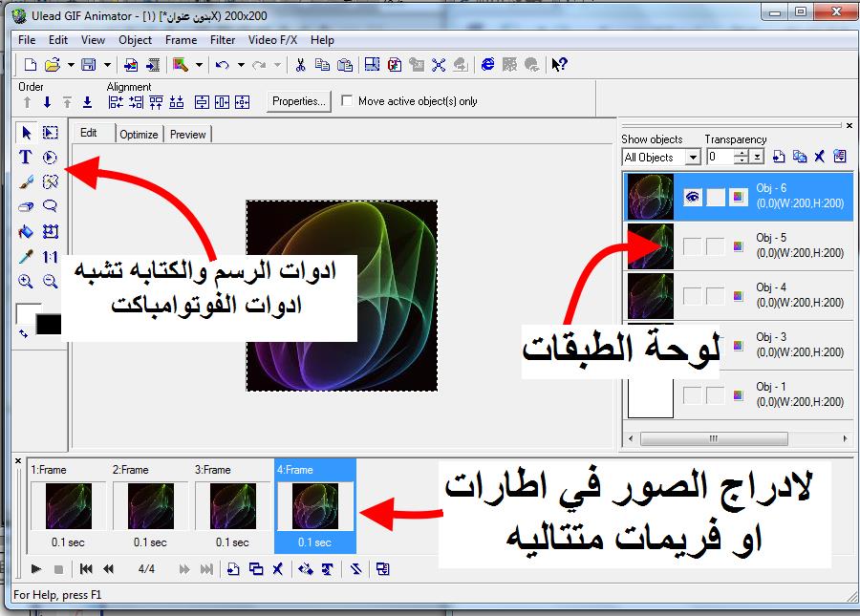Click the Cut scissors icon in toolbar
Image resolution: width=860 pixels, height=616 pixels.
(x=300, y=65)
